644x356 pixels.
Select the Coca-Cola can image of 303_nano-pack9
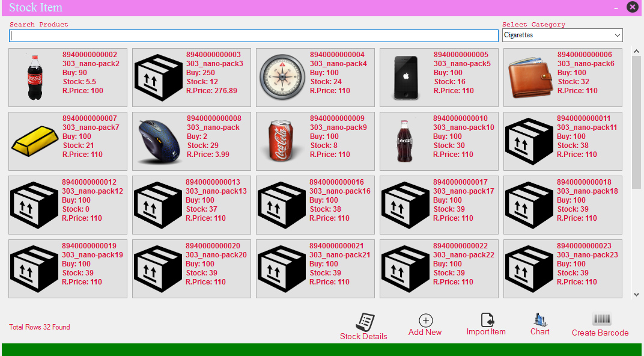point(282,141)
